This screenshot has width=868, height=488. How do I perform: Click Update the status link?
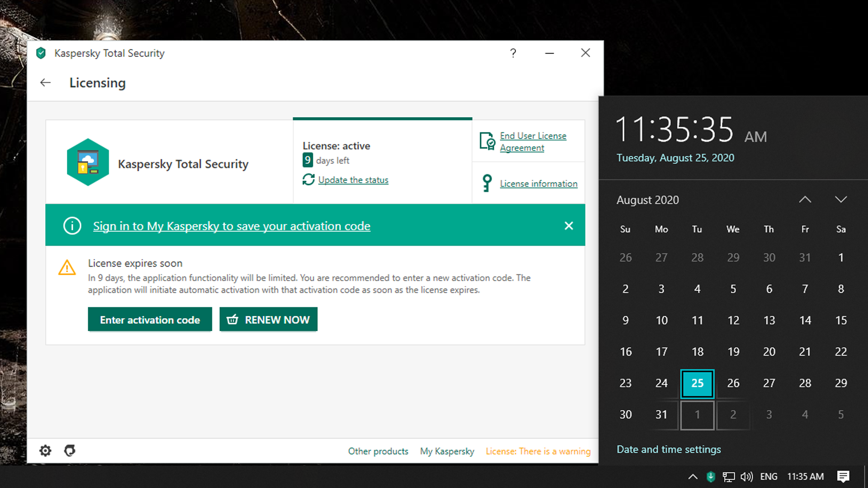pos(353,180)
